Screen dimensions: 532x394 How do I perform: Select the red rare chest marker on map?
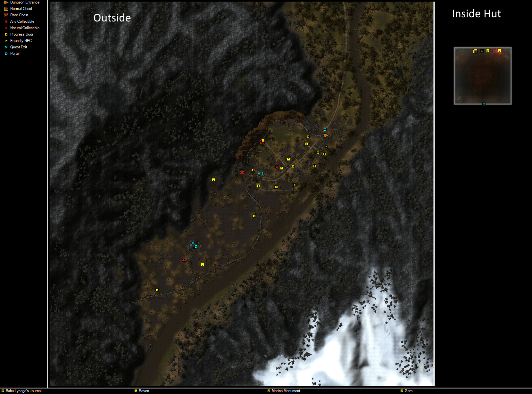pyautogui.click(x=242, y=172)
